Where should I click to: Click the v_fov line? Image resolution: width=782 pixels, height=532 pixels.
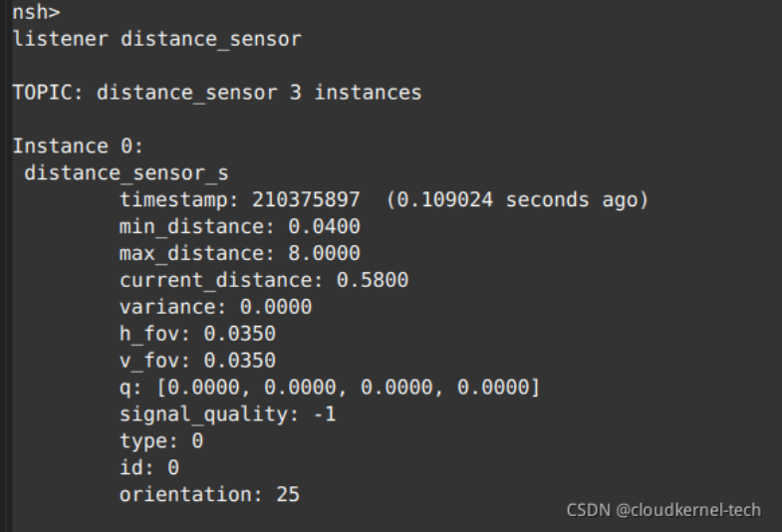(197, 360)
